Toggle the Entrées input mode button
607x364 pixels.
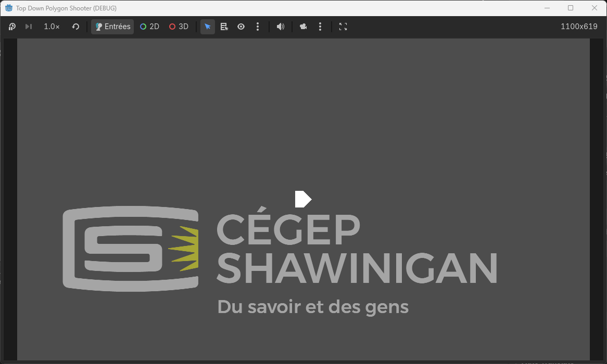point(112,27)
